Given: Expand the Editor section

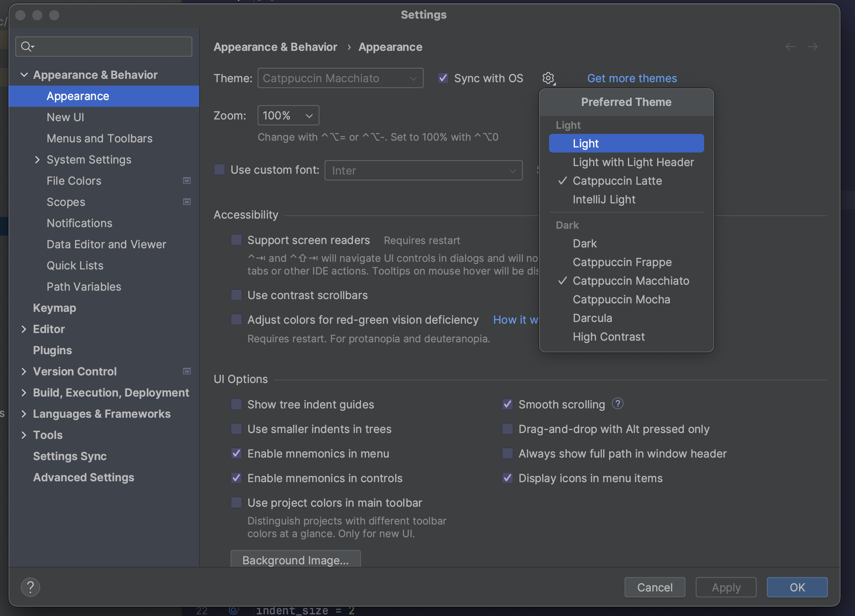Looking at the screenshot, I should (x=24, y=329).
